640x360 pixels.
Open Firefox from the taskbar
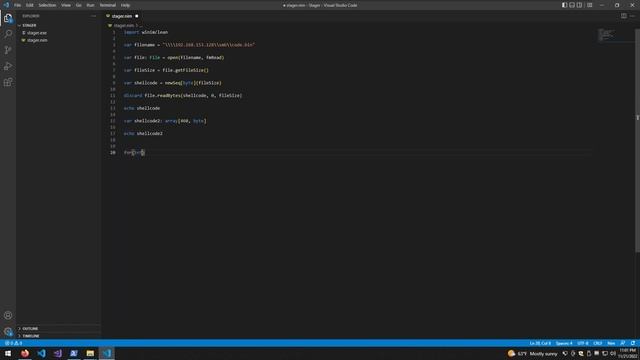click(x=25, y=353)
